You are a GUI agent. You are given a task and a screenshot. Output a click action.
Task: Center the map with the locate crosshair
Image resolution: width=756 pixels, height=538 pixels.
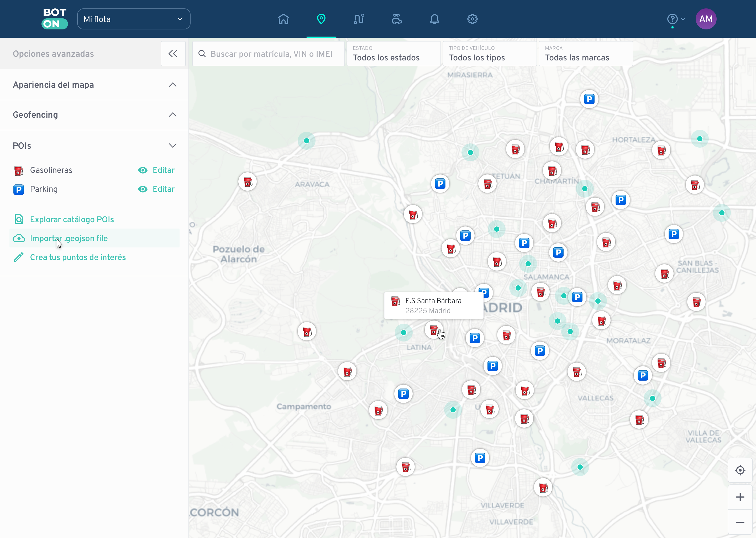tap(740, 470)
